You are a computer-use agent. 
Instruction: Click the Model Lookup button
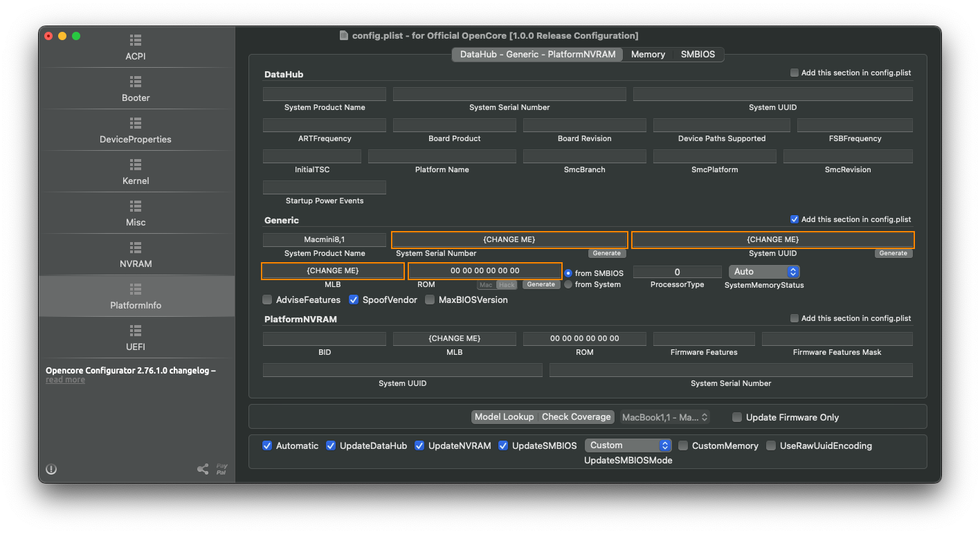coord(504,417)
